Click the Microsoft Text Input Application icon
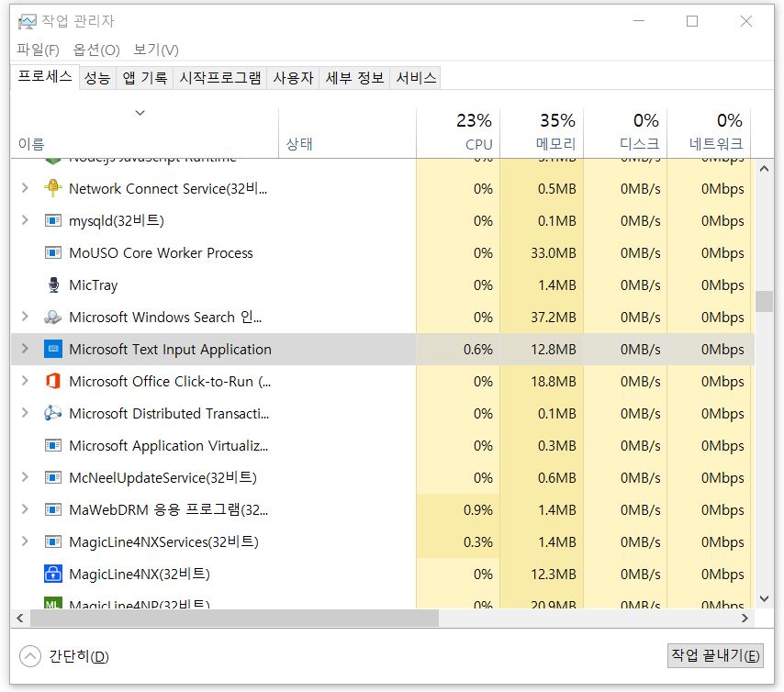784x692 pixels. (x=53, y=349)
